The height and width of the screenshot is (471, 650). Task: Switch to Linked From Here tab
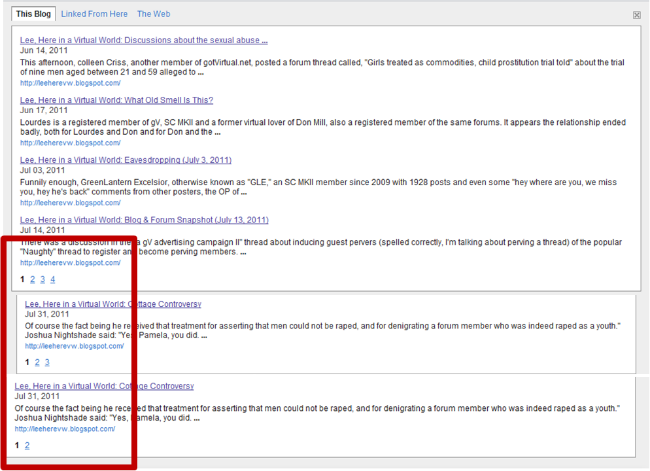coord(94,14)
